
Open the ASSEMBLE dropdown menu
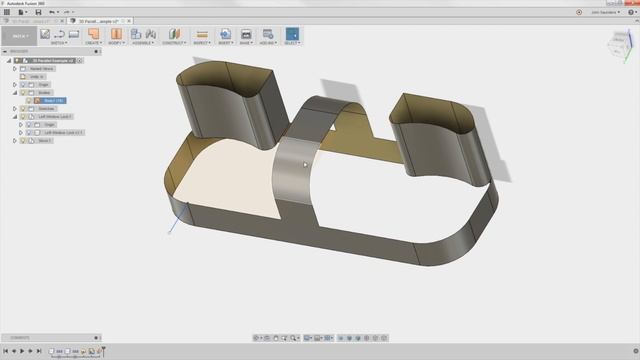point(143,43)
